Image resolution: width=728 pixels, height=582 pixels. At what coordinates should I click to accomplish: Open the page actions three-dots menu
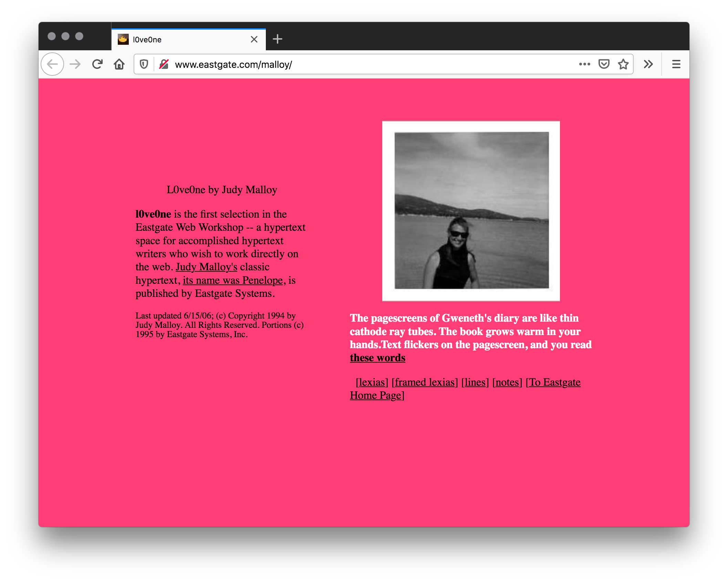[584, 64]
